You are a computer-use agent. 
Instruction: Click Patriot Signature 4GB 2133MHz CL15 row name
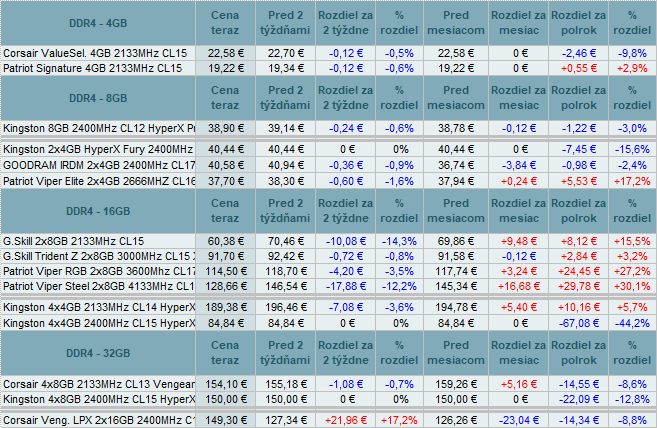tap(93, 69)
